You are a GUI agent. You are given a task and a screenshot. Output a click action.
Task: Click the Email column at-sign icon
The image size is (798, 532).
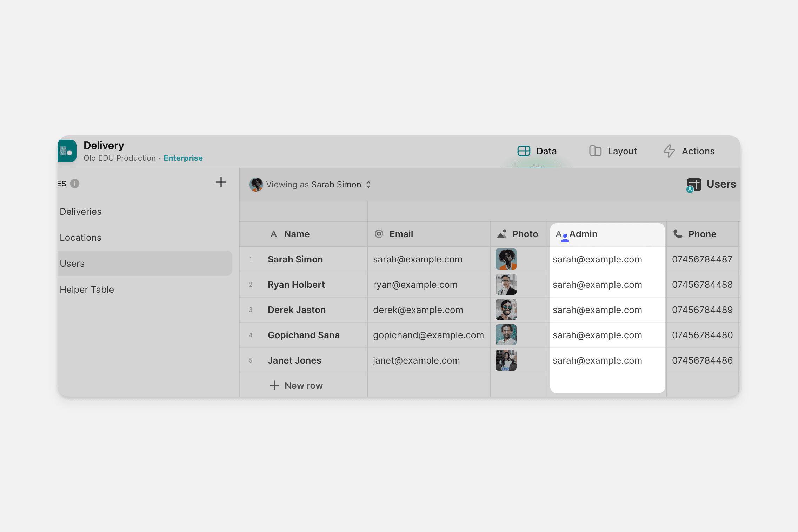click(379, 234)
